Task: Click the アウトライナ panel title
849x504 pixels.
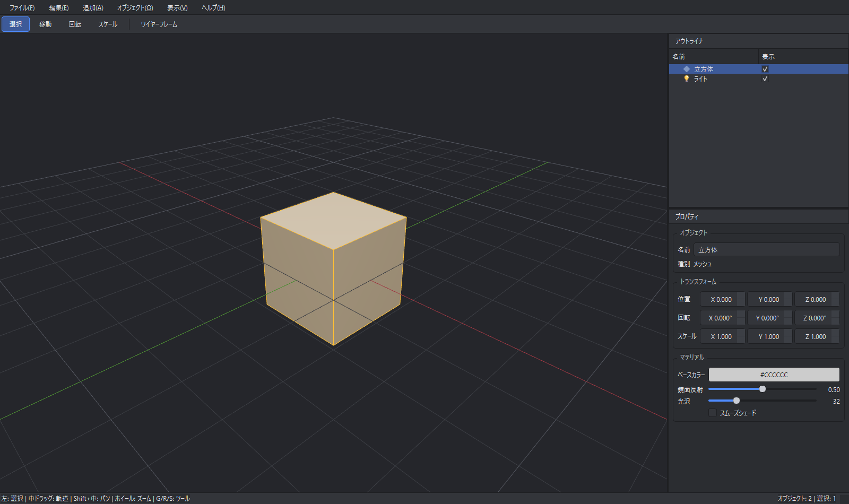Action: tap(689, 41)
